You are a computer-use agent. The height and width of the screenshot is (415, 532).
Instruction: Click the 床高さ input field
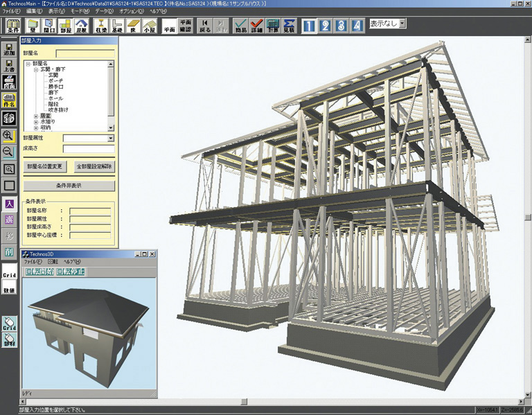89,149
